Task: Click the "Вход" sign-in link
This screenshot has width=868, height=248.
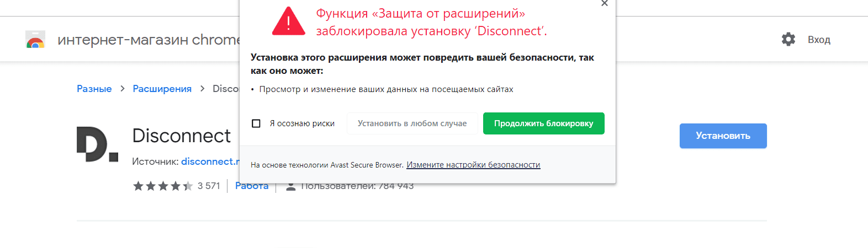Action: 819,40
